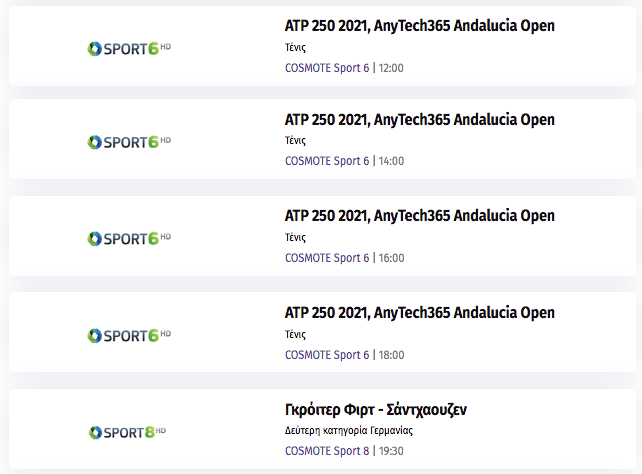The width and height of the screenshot is (642, 474).
Task: Click the Sport 6 HD logo in the 16:00 row
Action: click(129, 238)
